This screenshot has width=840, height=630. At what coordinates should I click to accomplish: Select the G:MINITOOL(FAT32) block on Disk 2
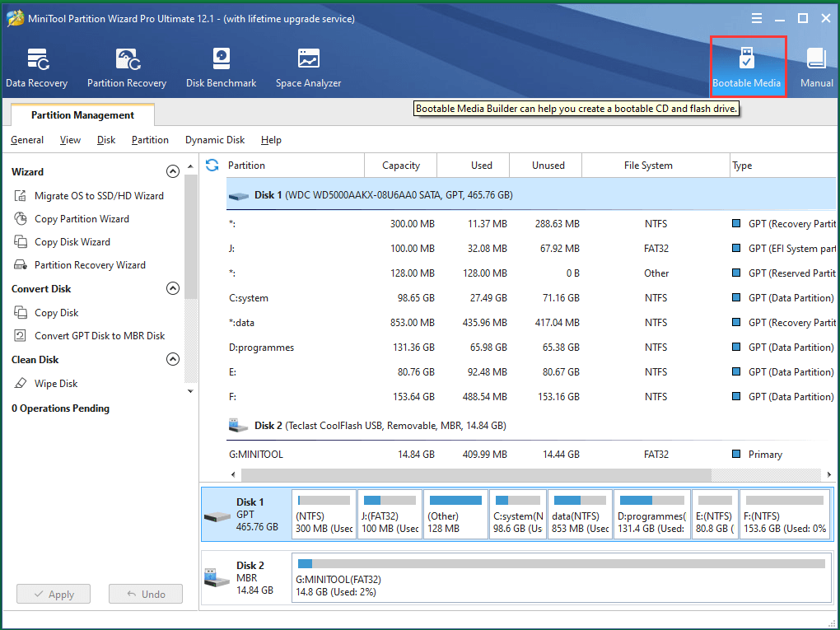click(x=561, y=578)
